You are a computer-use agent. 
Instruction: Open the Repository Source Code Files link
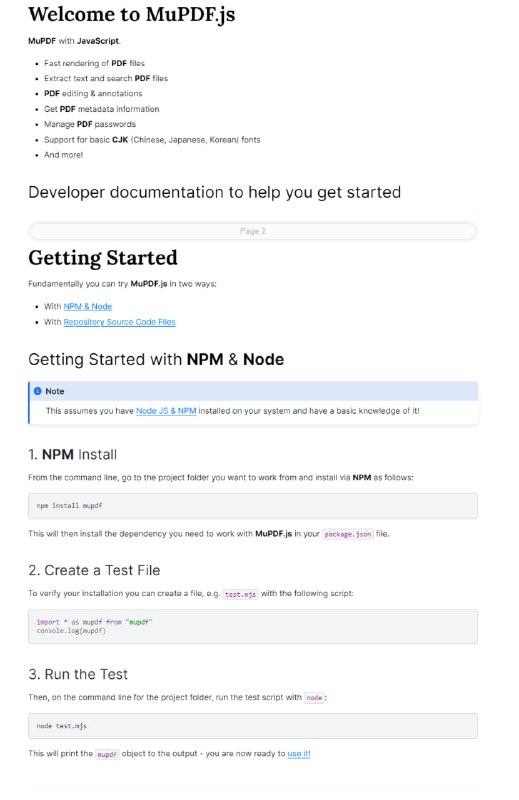tap(119, 322)
